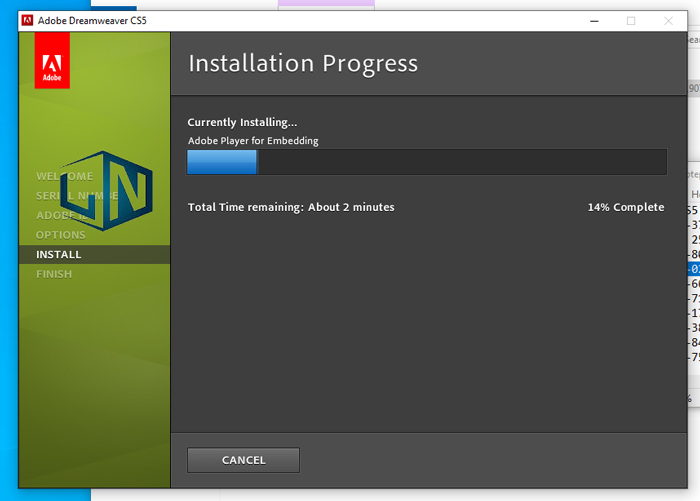The image size is (700, 501).
Task: Minimize the Adobe Dreamweaver CS5 window
Action: 594,21
